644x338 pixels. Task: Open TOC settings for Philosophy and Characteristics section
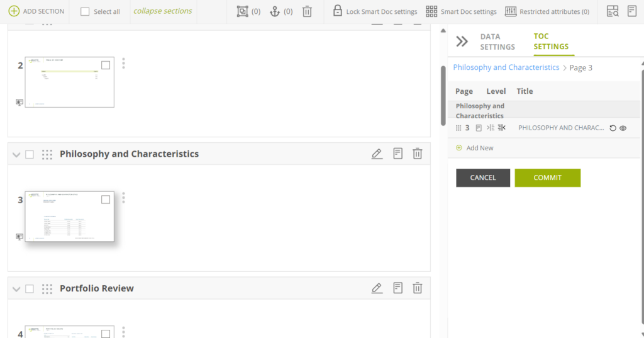coord(397,154)
